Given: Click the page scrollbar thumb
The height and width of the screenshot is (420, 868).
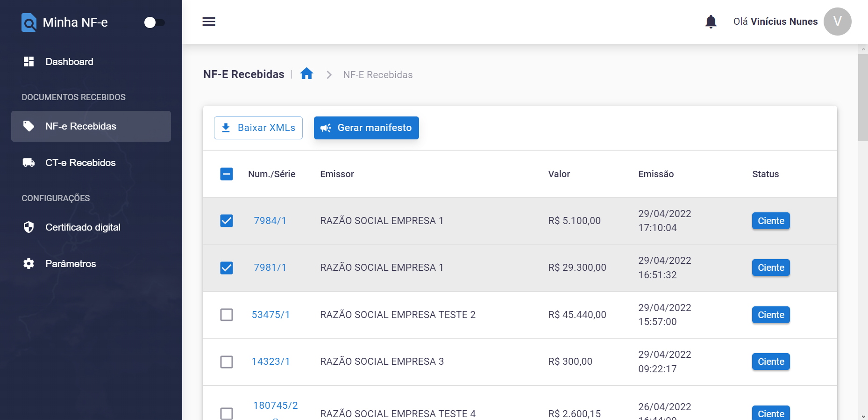Looking at the screenshot, I should click(863, 97).
